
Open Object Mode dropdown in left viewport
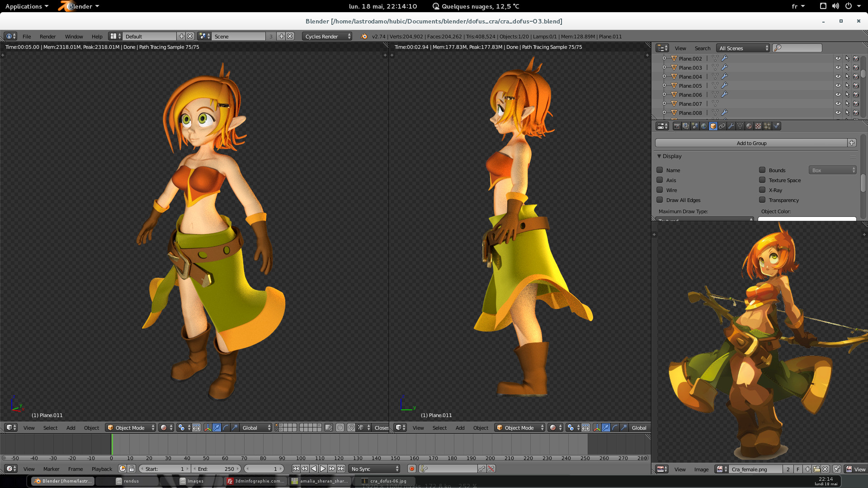click(131, 427)
